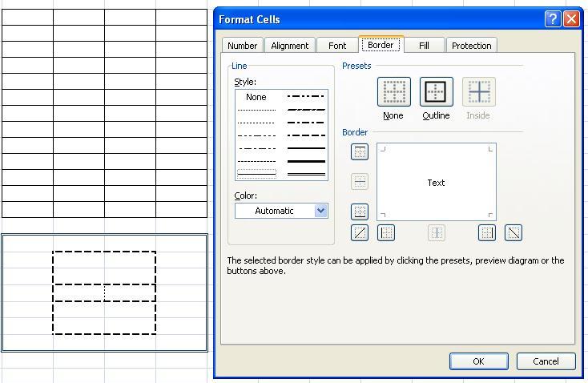Viewport: 588px width, 383px height.
Task: Click the Automatic color combo box
Action: 274,211
